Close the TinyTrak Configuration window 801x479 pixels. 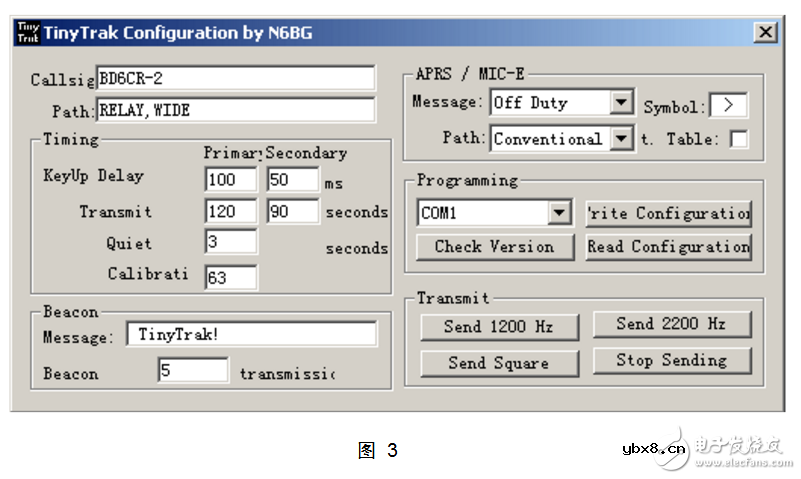[x=765, y=33]
